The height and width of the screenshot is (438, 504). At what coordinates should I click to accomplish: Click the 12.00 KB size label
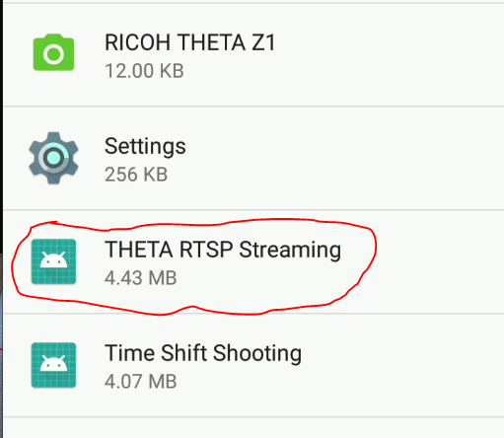[x=144, y=71]
